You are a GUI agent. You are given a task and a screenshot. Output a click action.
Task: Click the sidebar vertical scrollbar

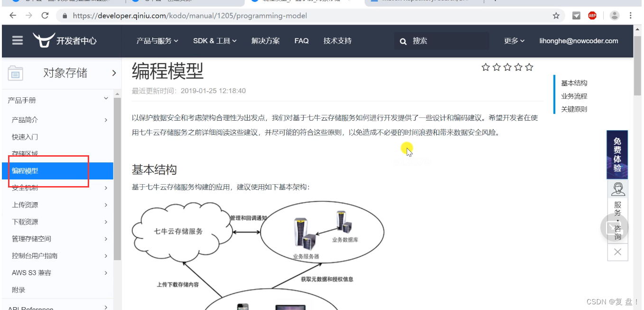(117, 178)
